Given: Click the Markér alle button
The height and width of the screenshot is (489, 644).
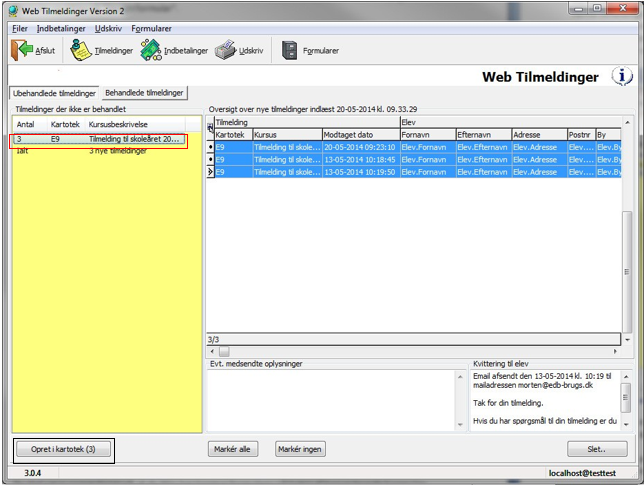Looking at the screenshot, I should [232, 449].
